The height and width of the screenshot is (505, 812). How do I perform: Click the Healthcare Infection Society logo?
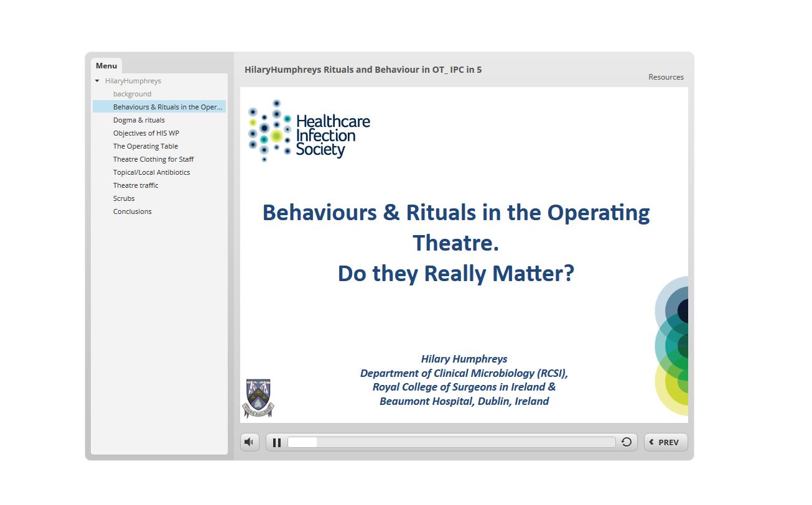tap(309, 131)
